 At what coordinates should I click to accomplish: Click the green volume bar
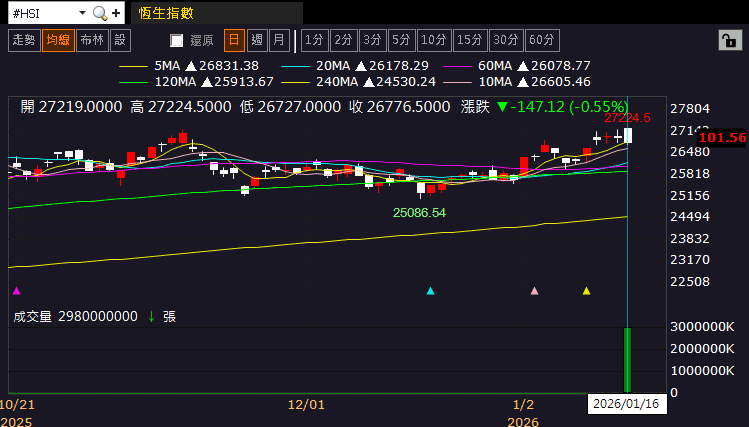point(628,360)
